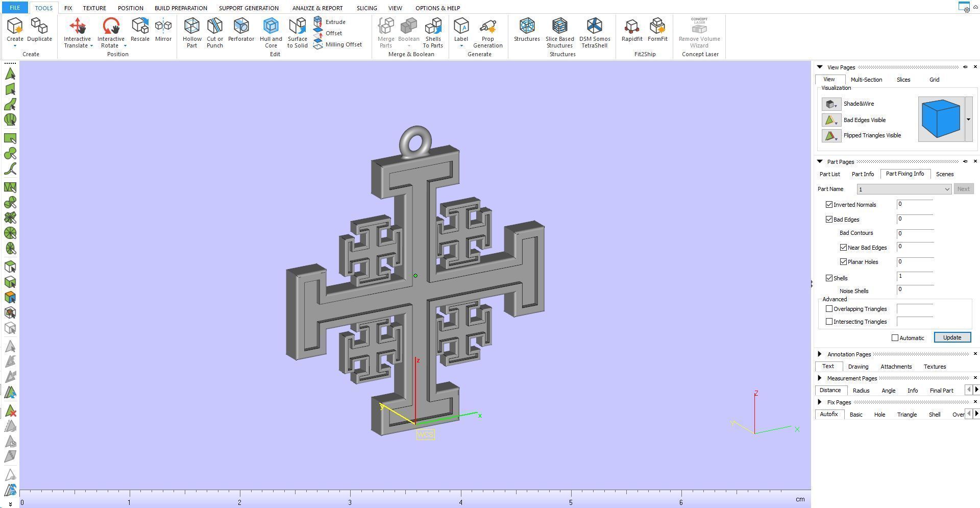
Task: Collapse the Part Pages panel
Action: pyautogui.click(x=820, y=161)
